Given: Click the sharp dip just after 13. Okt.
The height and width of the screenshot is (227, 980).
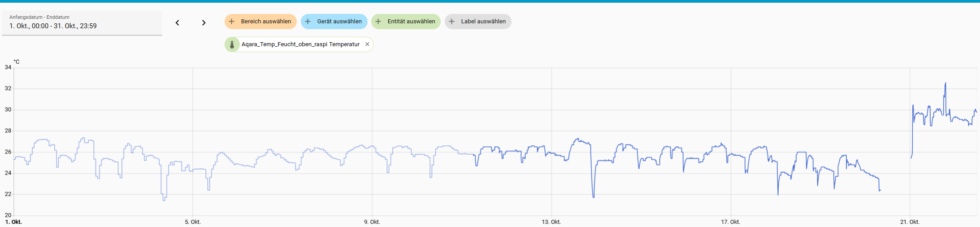Looking at the screenshot, I should point(594,196).
